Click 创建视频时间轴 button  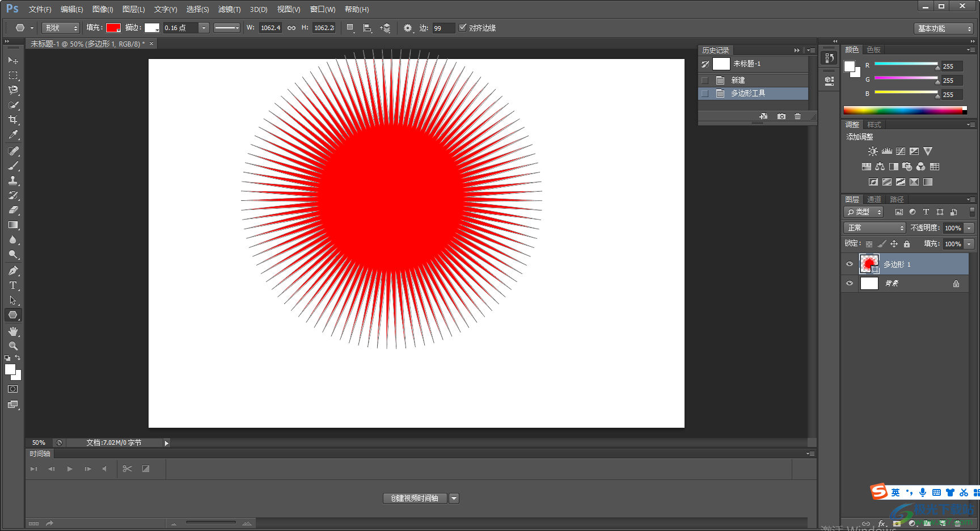pos(415,498)
